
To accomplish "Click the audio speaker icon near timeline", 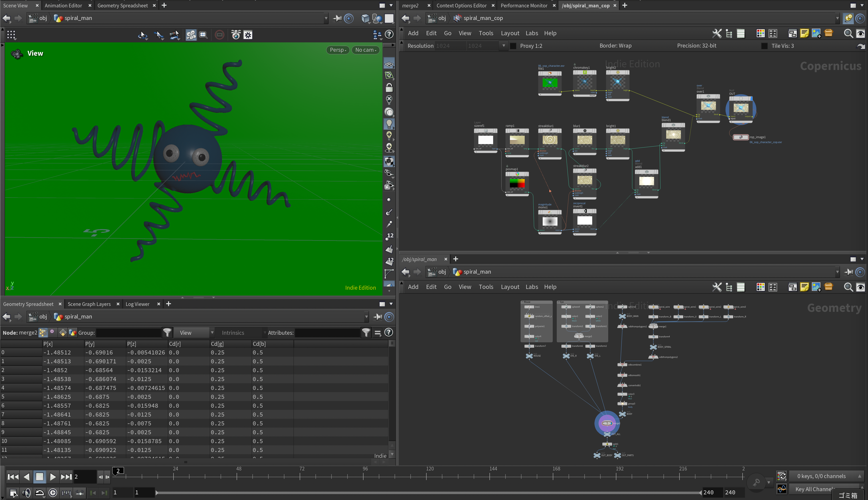I will pos(26,493).
